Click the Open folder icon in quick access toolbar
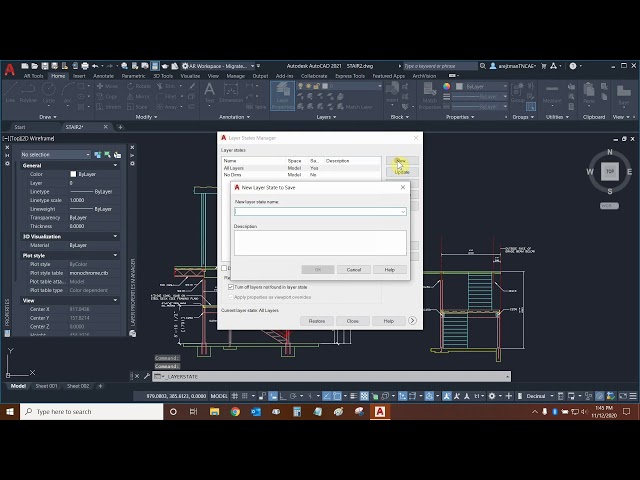This screenshot has height=480, width=640. coord(35,66)
